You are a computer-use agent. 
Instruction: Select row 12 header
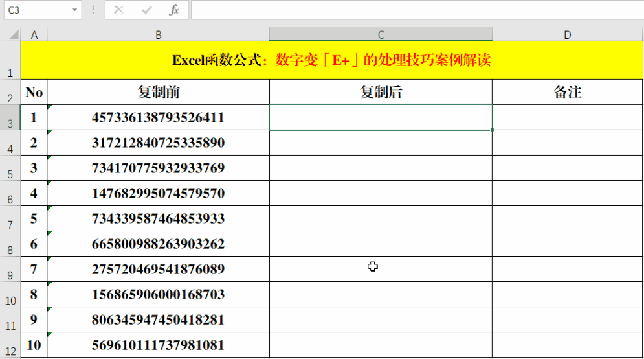click(10, 345)
